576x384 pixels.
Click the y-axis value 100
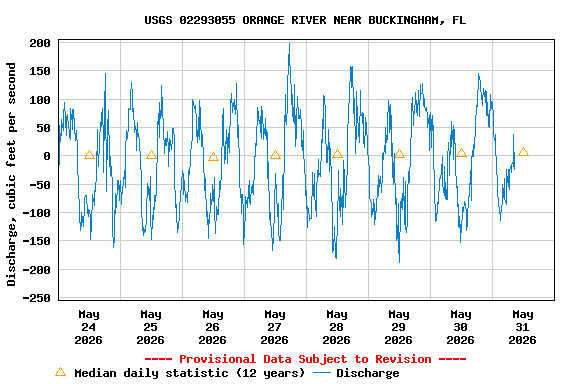(40, 100)
